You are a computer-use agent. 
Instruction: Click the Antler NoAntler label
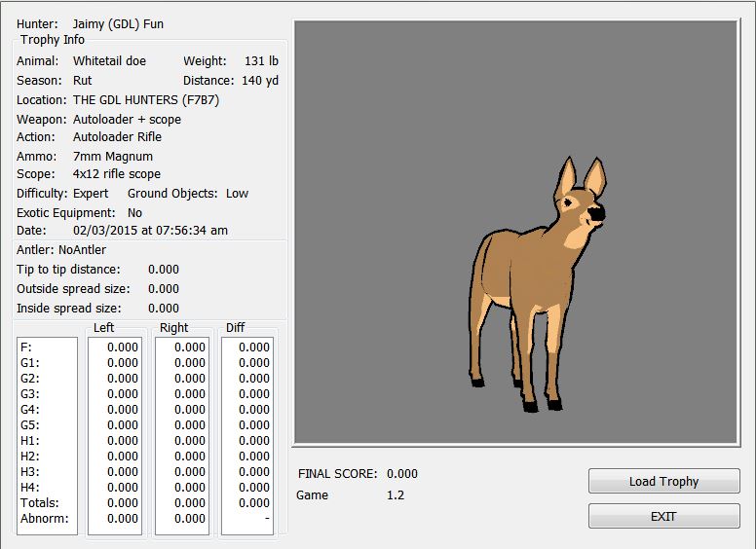click(x=61, y=249)
